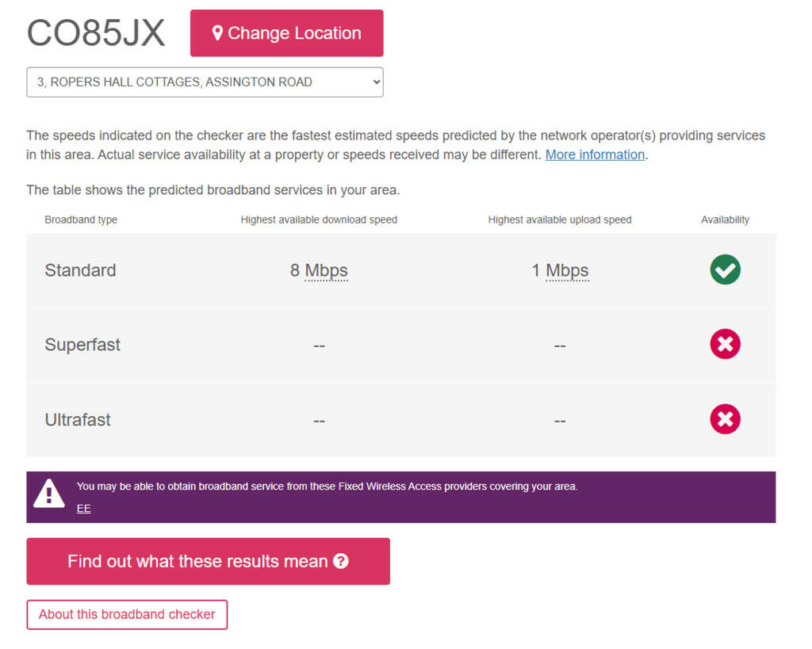Open the address selection dropdown
Viewport: 812px width, 649px height.
pyautogui.click(x=205, y=82)
